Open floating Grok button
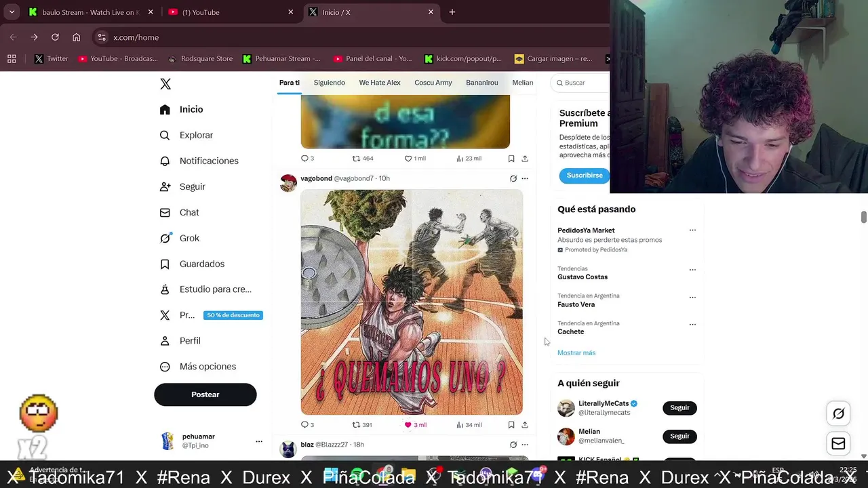The image size is (868, 488). point(838,413)
